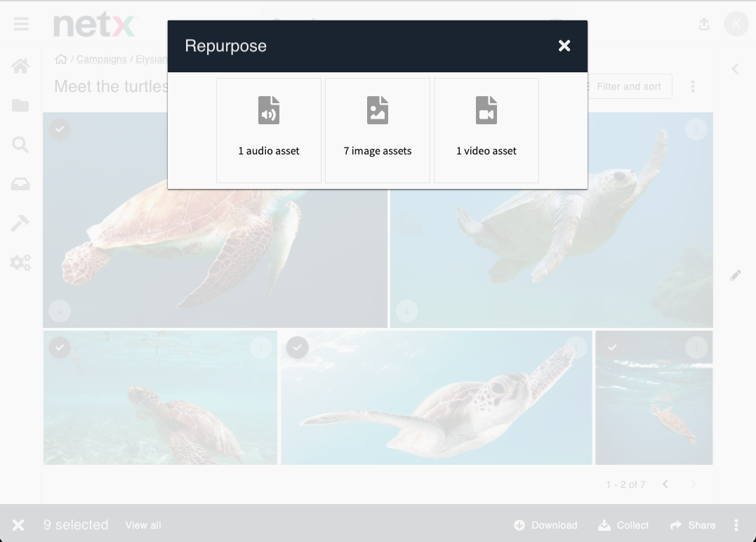Click the upload icon in header
756x542 pixels.
tap(704, 25)
